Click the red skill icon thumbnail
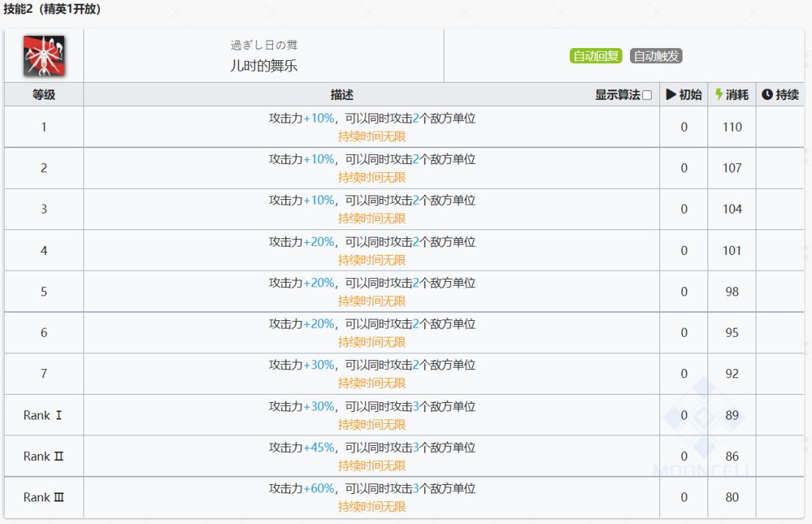Viewport: 812px width, 524px height. click(x=44, y=56)
